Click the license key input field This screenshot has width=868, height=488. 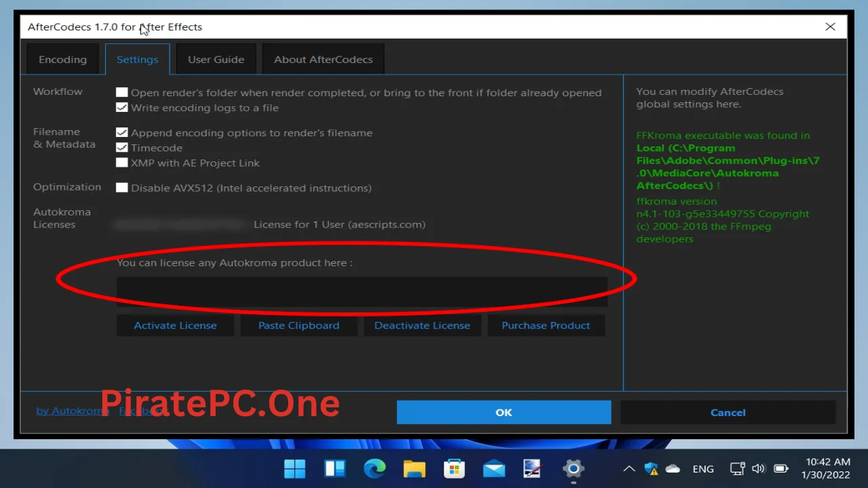pyautogui.click(x=362, y=291)
